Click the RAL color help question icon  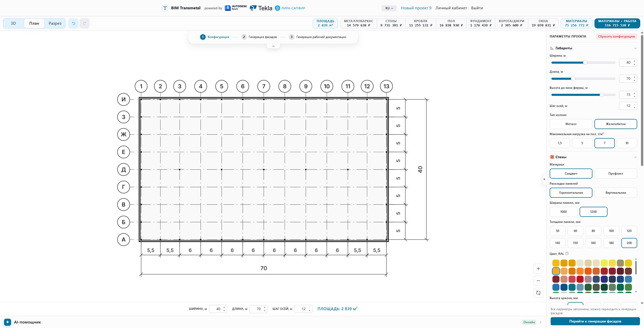coord(567,254)
